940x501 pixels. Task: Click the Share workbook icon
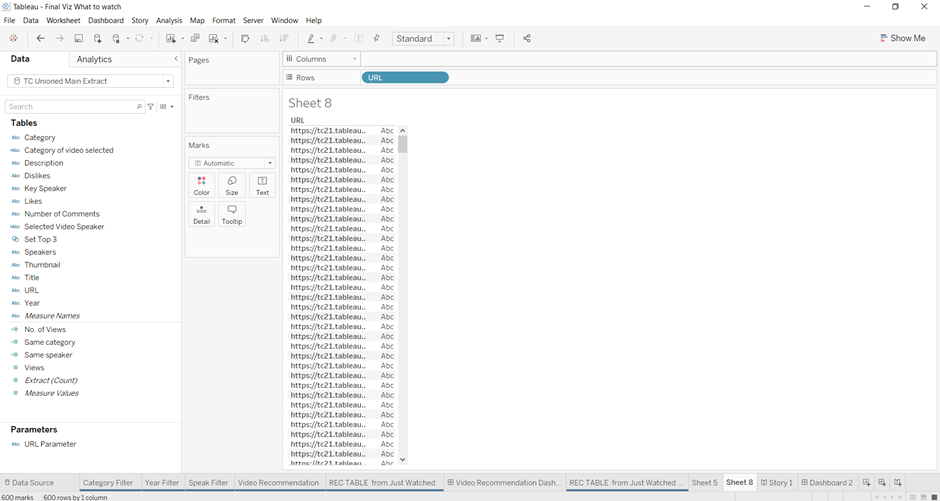pos(527,38)
